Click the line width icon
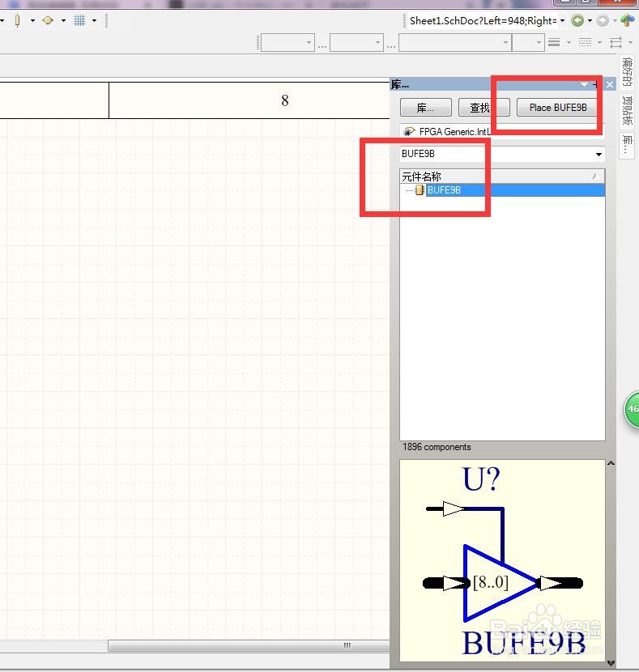The image size is (639, 672). 554,42
